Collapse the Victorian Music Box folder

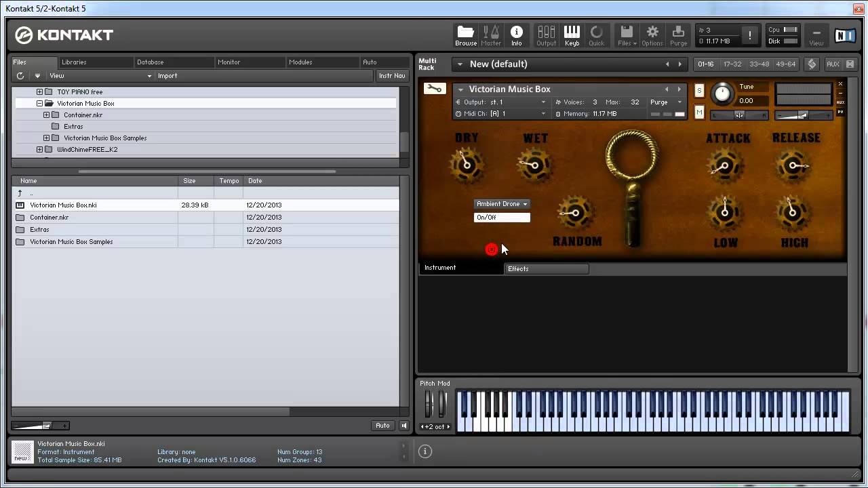pos(39,104)
